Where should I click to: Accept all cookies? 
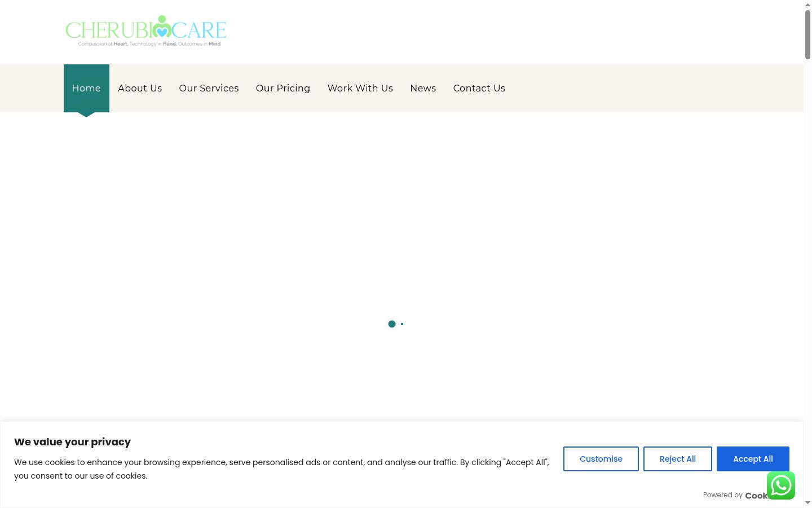(753, 459)
